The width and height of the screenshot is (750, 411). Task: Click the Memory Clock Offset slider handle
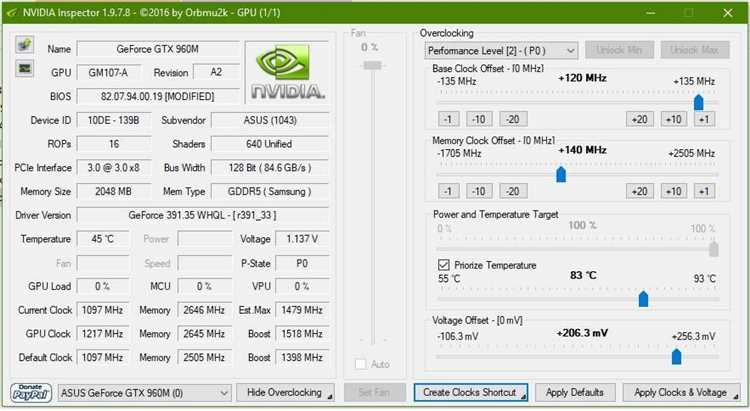click(x=561, y=175)
